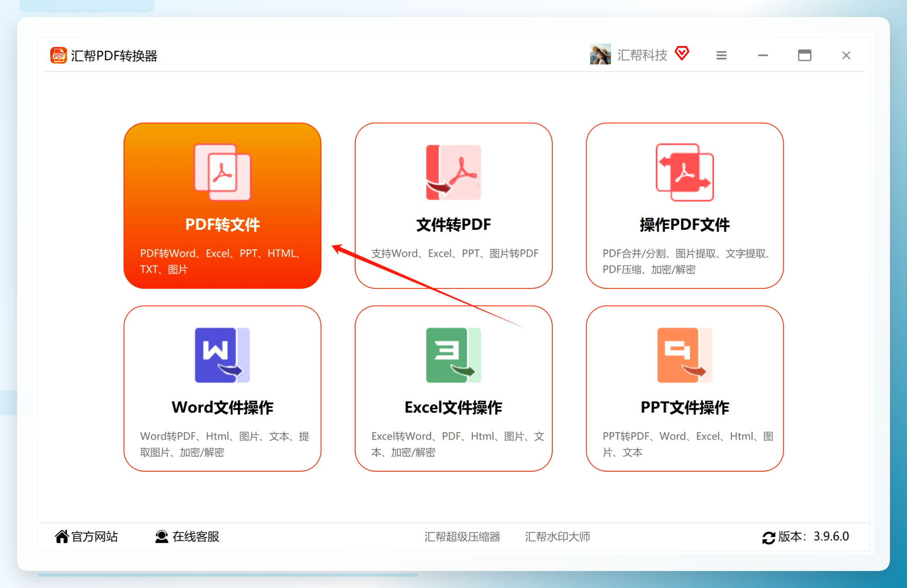Click the user avatar picture
This screenshot has height=588, width=907.
coord(600,54)
